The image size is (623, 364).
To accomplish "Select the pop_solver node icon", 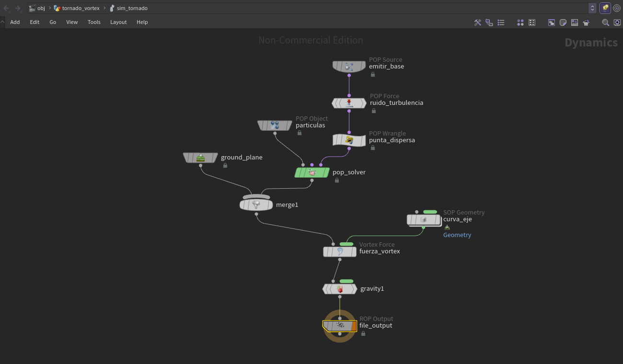I will [x=312, y=172].
